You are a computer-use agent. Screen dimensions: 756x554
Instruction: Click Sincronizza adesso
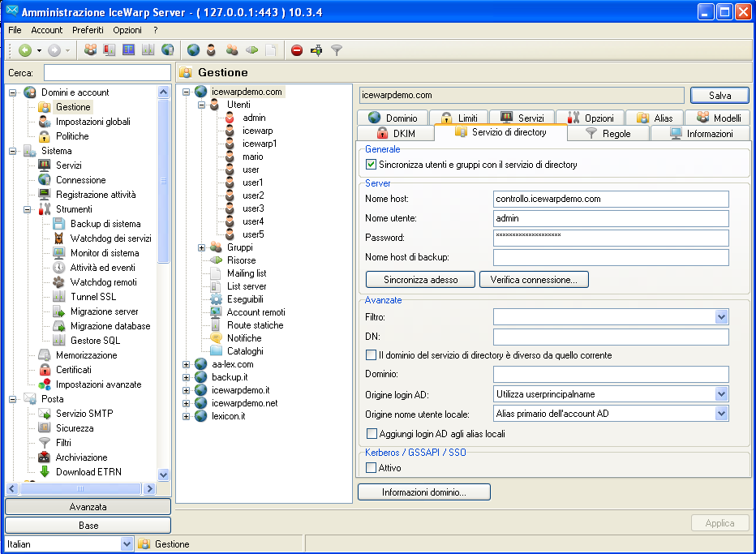[420, 280]
